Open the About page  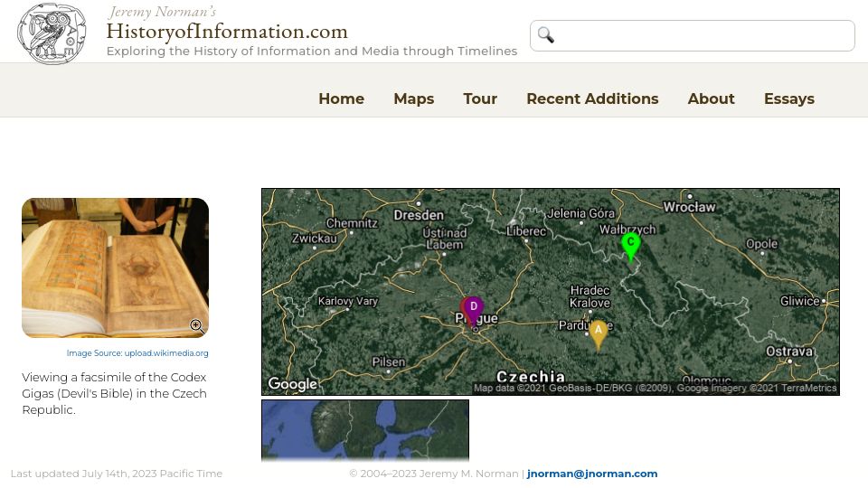click(x=711, y=99)
